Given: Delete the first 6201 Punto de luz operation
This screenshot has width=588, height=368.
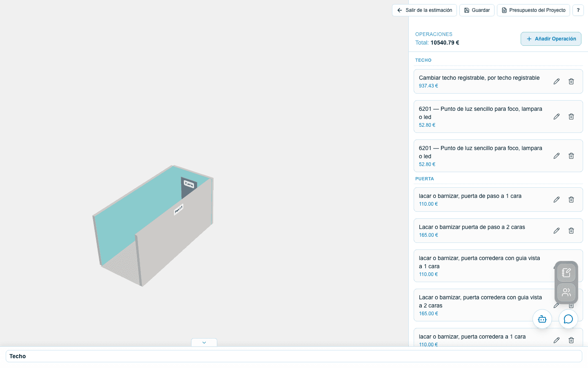Looking at the screenshot, I should (x=571, y=117).
